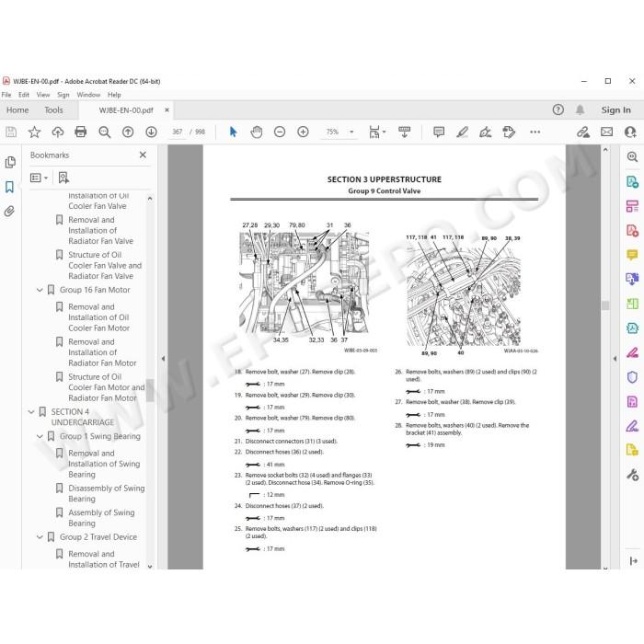Click the document vertical scrollbar thumb
The width and height of the screenshot is (644, 644).
click(x=605, y=305)
